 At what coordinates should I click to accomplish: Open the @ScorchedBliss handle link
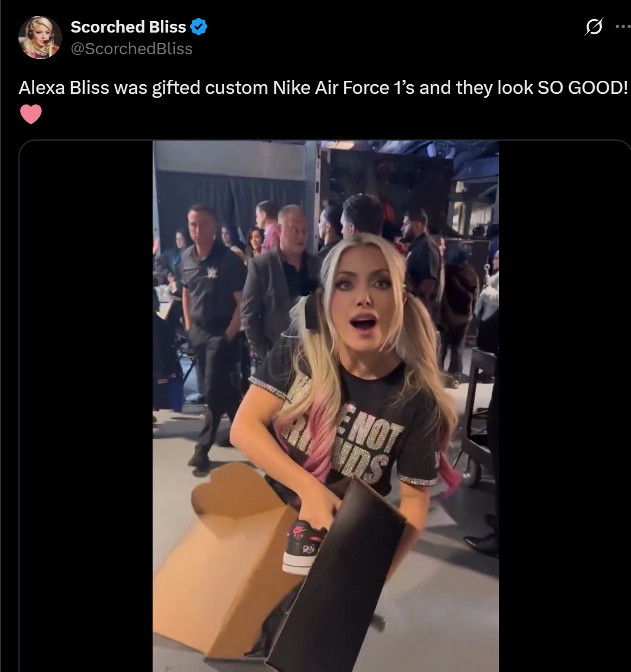coord(131,49)
